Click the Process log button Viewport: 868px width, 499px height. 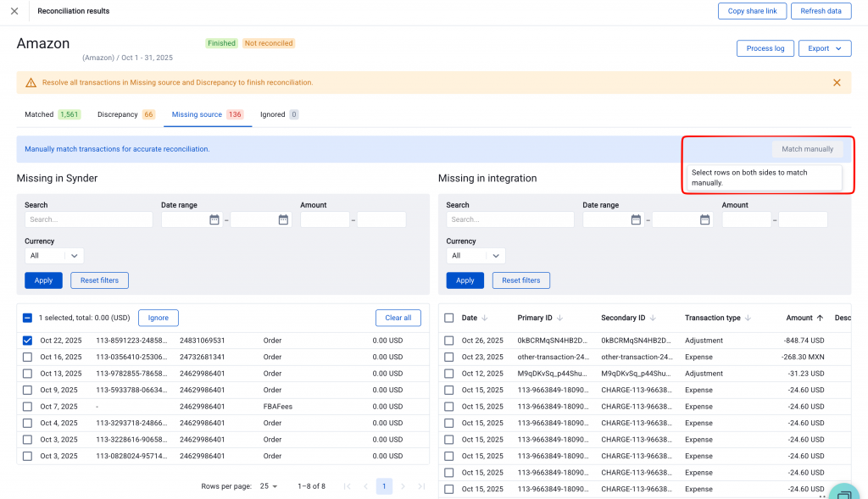(x=765, y=48)
